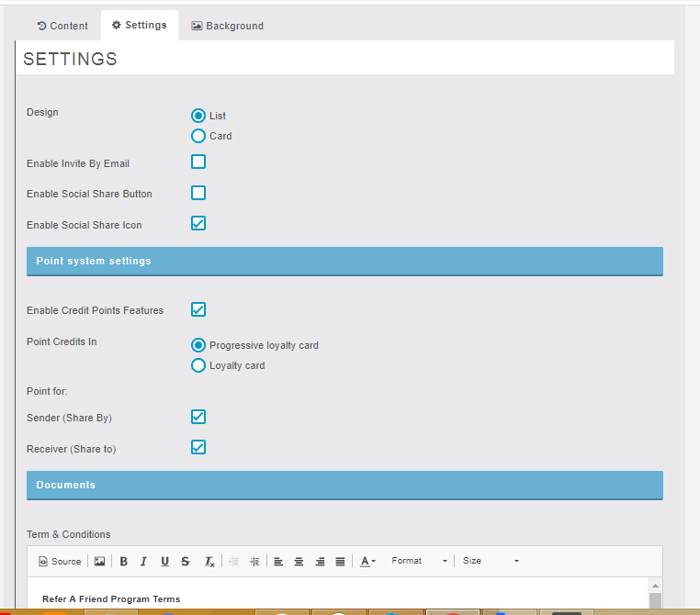Open the Size dropdown
This screenshot has width=700, height=615.
pyautogui.click(x=491, y=561)
